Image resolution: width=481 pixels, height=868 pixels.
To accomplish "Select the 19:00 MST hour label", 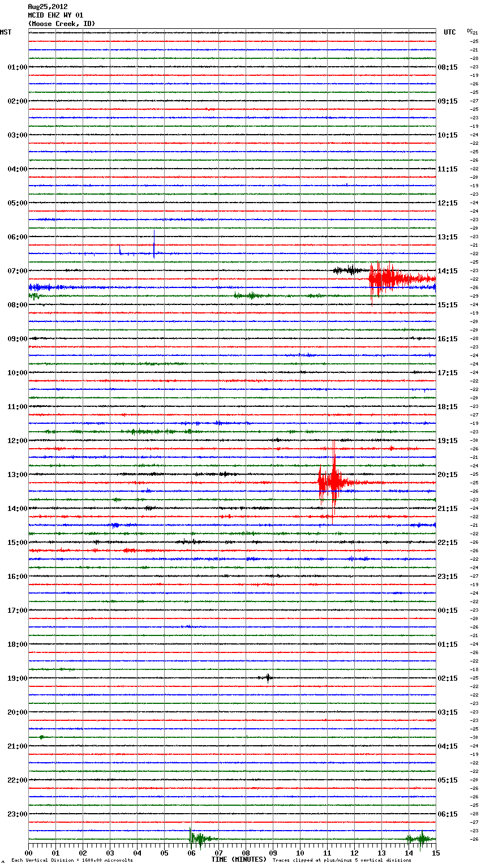I will (x=18, y=678).
